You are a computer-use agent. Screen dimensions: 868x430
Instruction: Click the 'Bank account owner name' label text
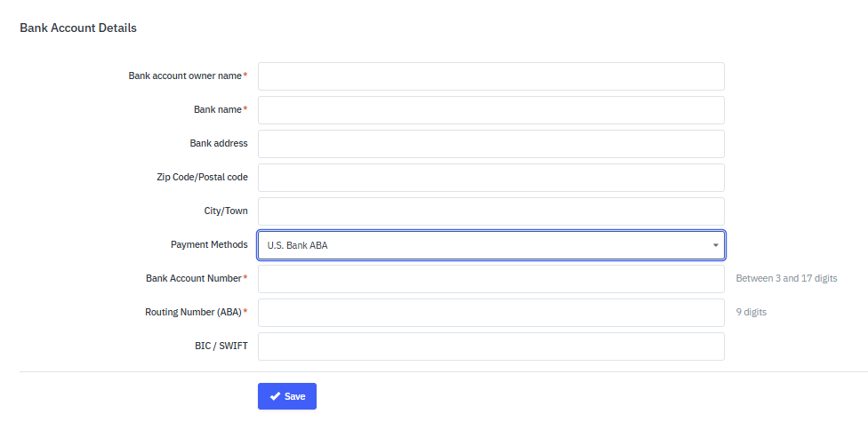[185, 76]
